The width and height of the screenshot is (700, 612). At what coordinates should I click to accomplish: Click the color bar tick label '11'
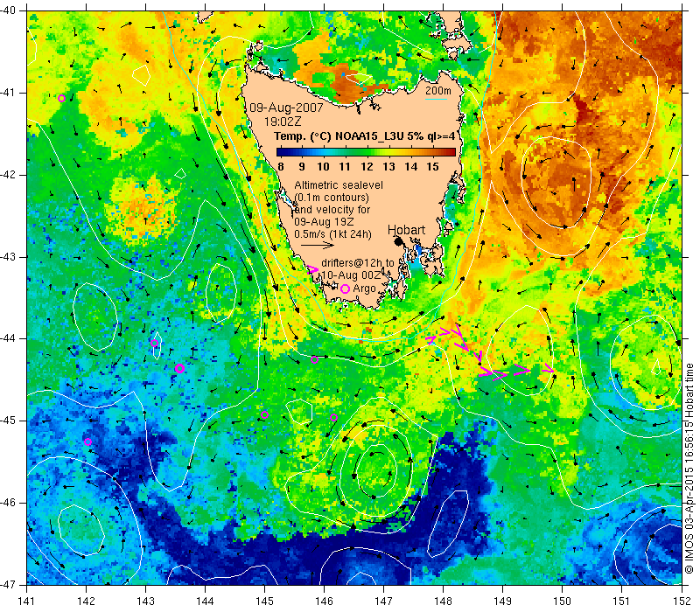344,167
